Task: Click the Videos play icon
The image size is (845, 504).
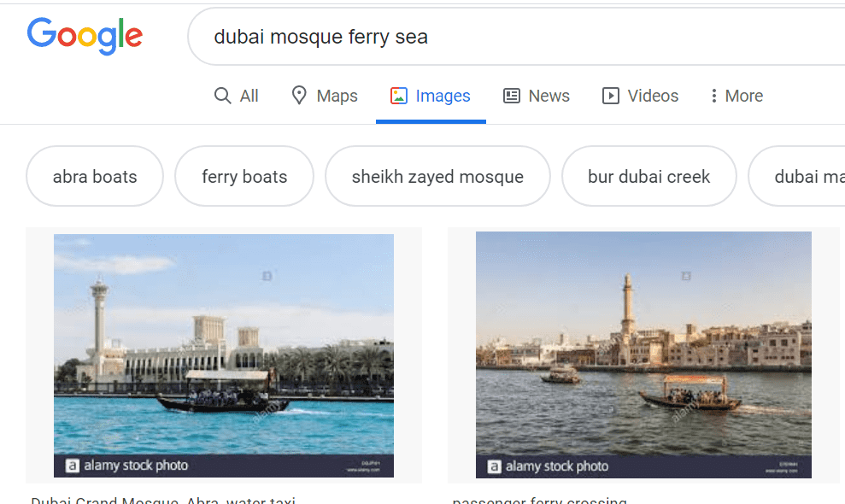Action: point(611,96)
